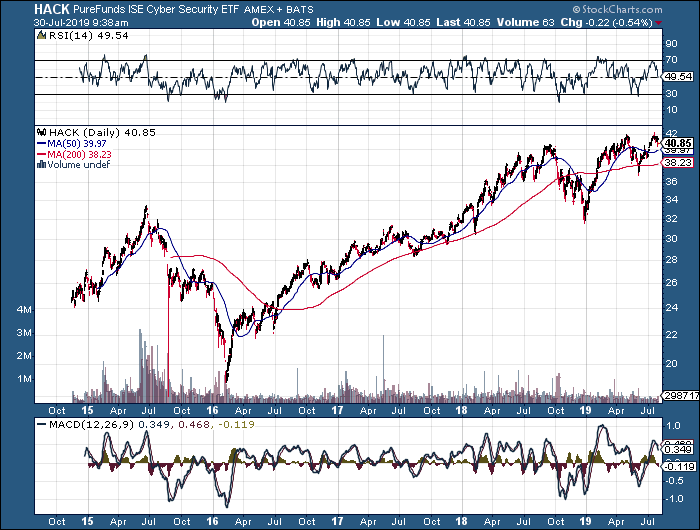This screenshot has height=530, width=700.
Task: Click the 32 label on price axis
Action: pos(671,219)
